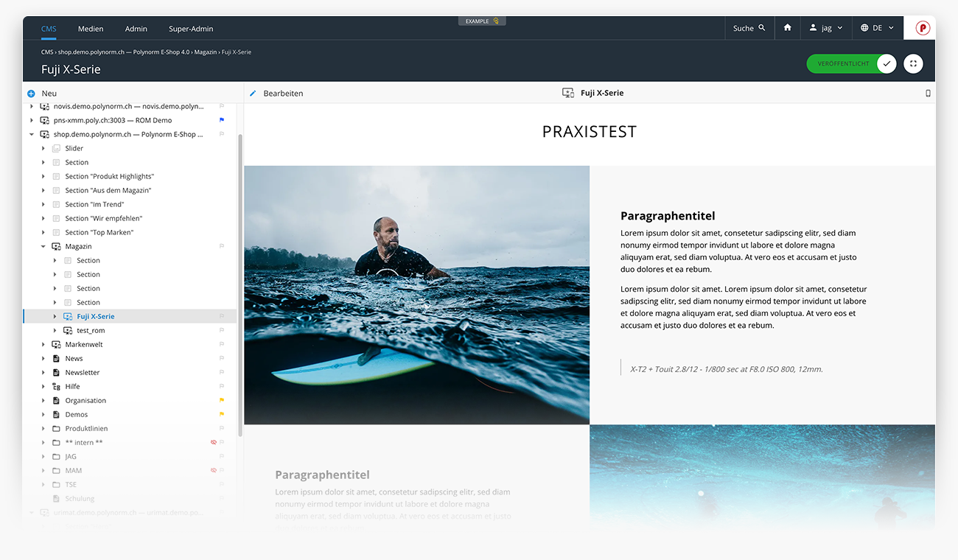The image size is (958, 560).
Task: Open the Super-Admin tab
Action: pos(191,29)
